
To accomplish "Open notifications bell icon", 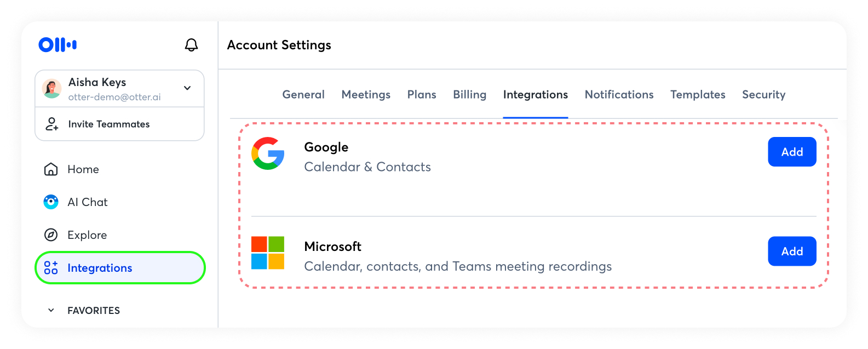I will [x=191, y=45].
